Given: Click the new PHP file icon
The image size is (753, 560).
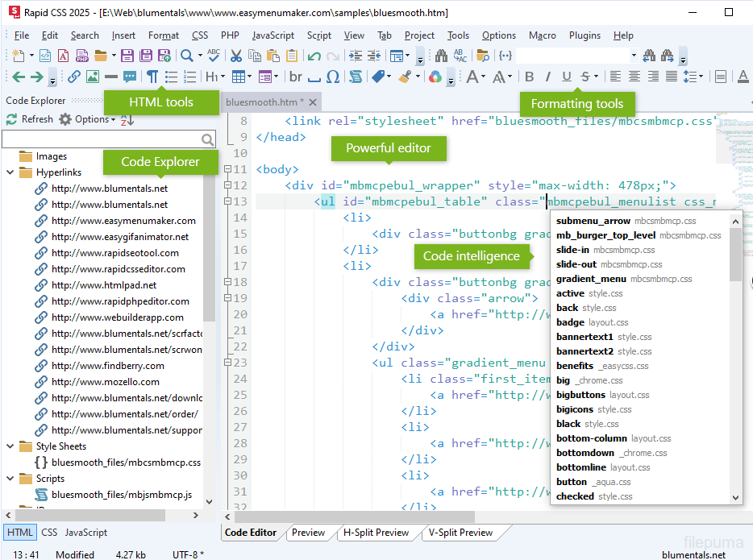Looking at the screenshot, I should (x=82, y=56).
